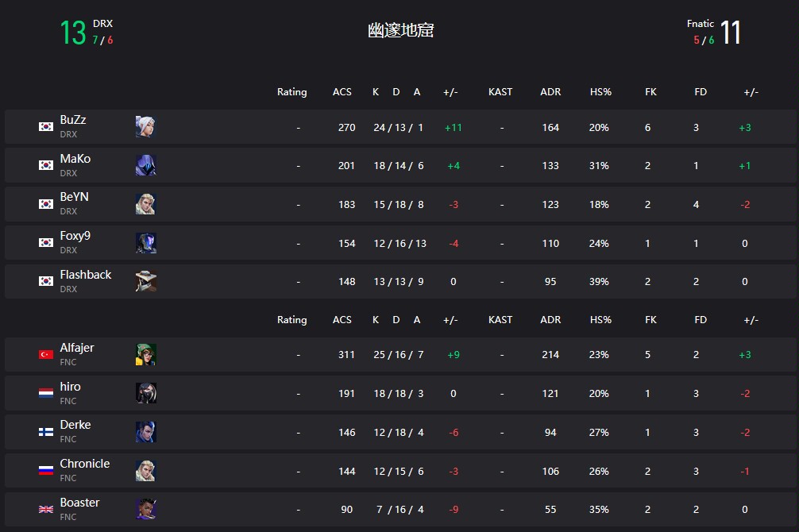Screen dimensions: 799x532
Task: Sort DRX table by ADR column header
Action: click(550, 92)
